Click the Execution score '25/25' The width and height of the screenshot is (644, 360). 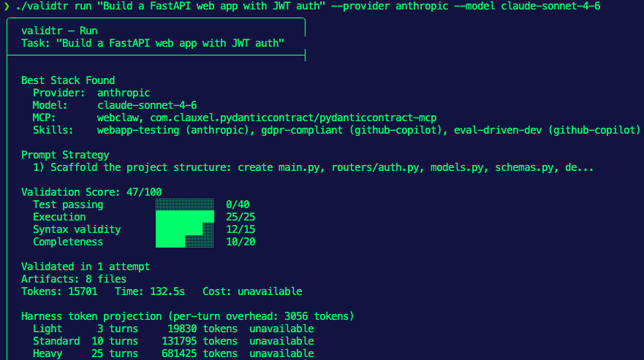[240, 217]
